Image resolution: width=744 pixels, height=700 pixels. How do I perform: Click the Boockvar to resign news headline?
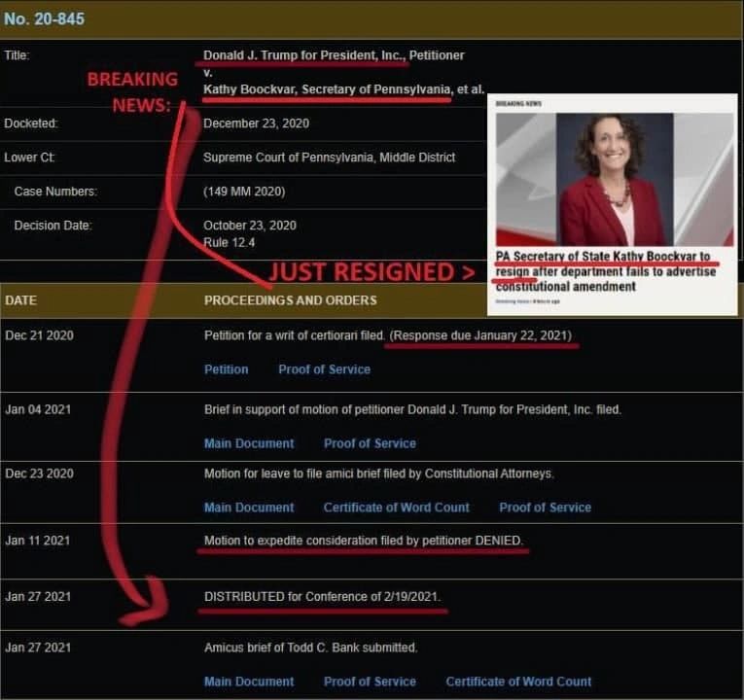point(606,271)
